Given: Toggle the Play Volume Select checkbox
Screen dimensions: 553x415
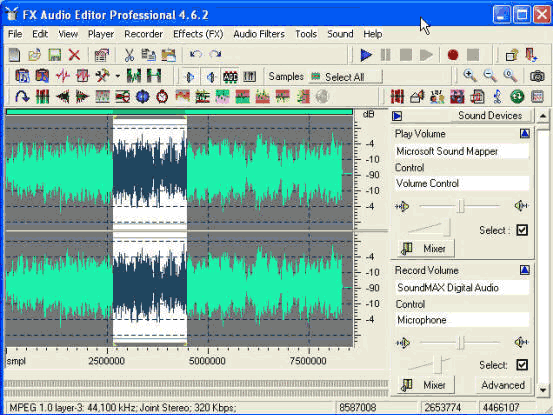Looking at the screenshot, I should pyautogui.click(x=522, y=230).
